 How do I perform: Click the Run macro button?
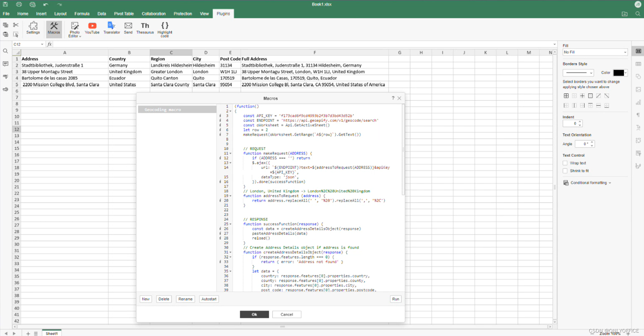coord(396,299)
